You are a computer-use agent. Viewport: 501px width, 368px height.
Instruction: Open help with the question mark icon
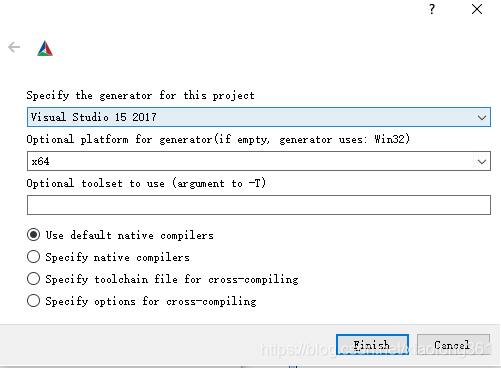tap(432, 9)
